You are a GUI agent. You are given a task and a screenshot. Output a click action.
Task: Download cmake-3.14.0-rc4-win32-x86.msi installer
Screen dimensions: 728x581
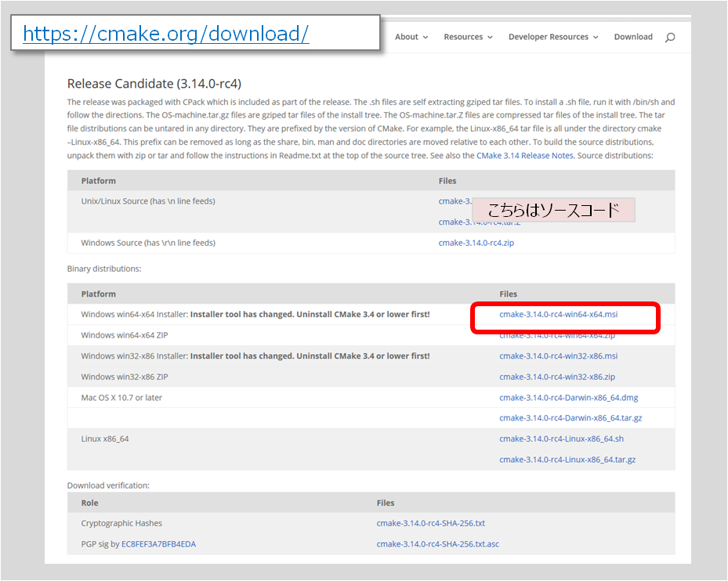pos(559,356)
